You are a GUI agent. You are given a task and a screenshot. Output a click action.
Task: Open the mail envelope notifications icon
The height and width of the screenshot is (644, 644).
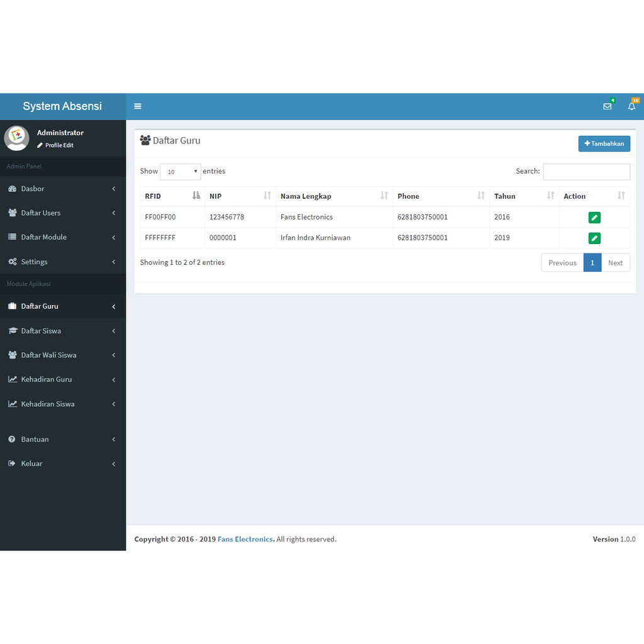pyautogui.click(x=607, y=106)
